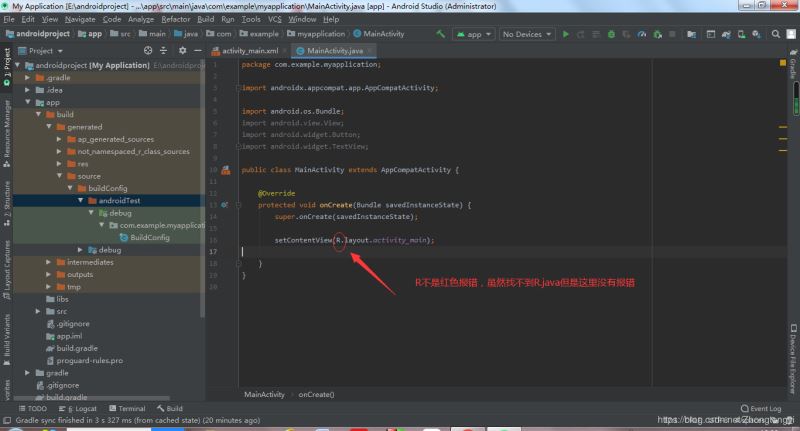Screen dimensions: 800x431
Task: Open the app run configuration dropdown
Action: coord(474,34)
